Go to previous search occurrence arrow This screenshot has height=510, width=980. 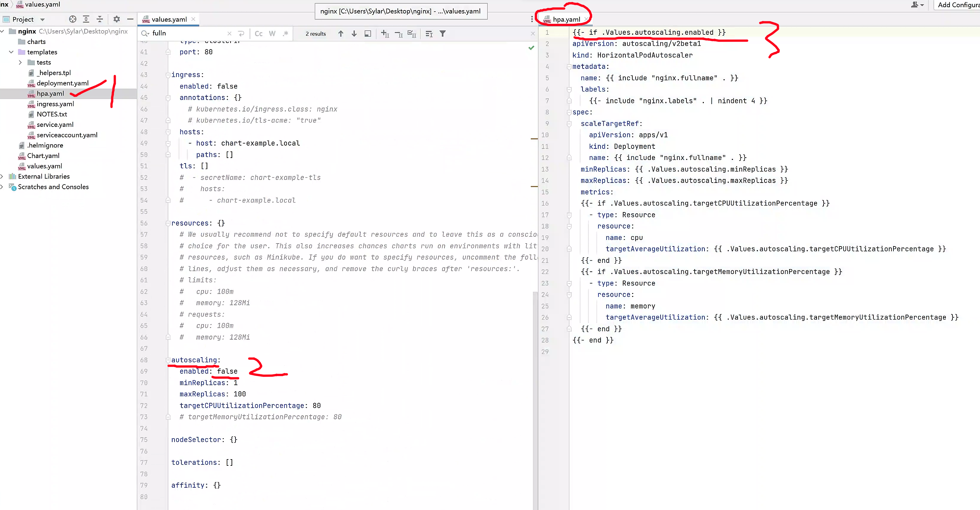340,33
